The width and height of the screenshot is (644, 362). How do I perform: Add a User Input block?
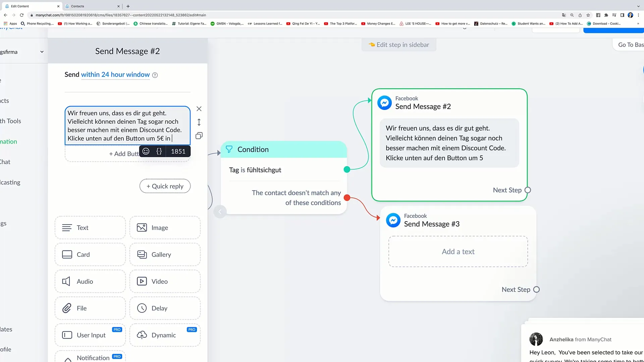point(90,335)
